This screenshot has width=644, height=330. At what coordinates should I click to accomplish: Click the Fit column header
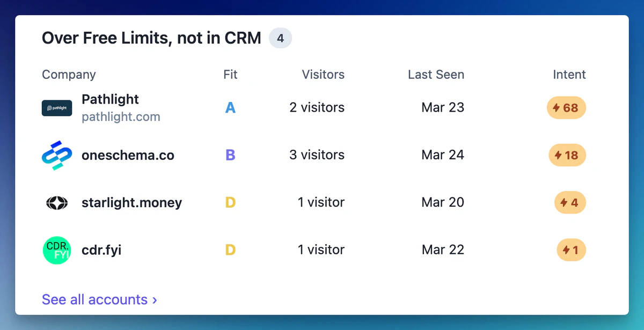230,75
